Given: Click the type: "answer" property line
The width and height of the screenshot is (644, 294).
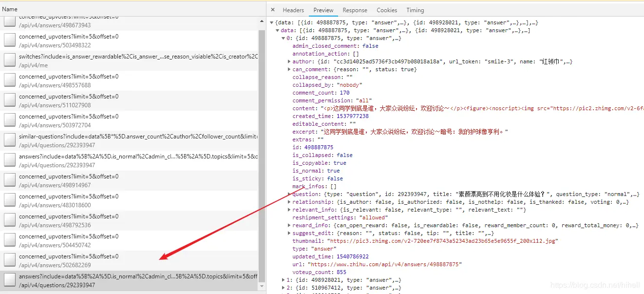Looking at the screenshot, I should (314, 249).
